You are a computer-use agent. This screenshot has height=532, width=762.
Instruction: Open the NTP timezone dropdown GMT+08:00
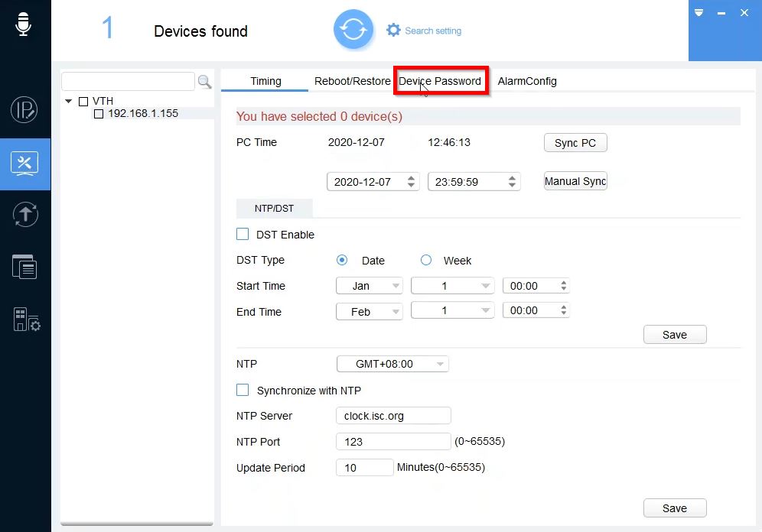tap(392, 364)
